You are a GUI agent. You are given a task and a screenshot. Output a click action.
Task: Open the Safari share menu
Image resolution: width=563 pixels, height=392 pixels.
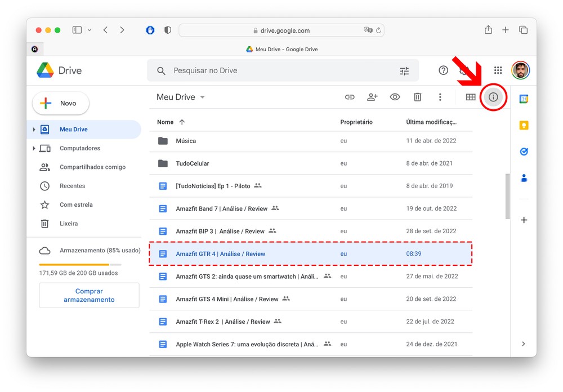[x=488, y=30]
